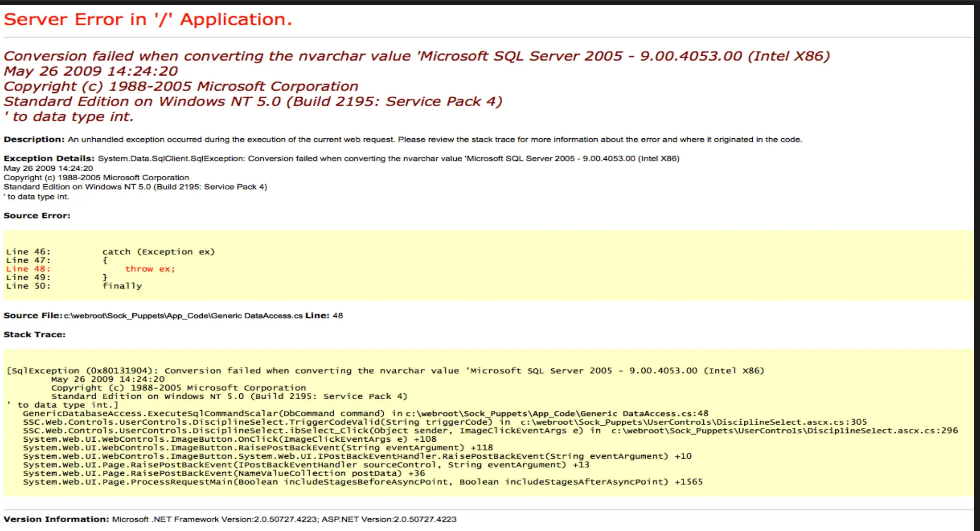Click the 'ImageButton.OnClick' +108 stack trace line

pyautogui.click(x=229, y=439)
